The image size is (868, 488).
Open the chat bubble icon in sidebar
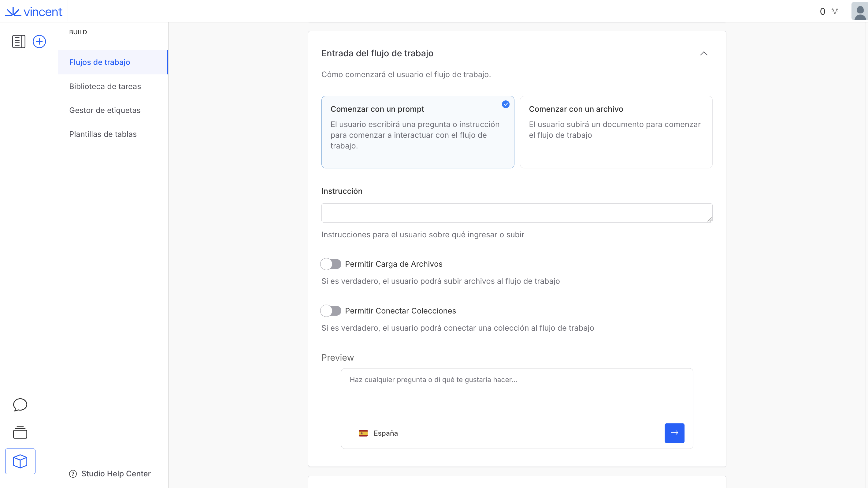tap(20, 404)
